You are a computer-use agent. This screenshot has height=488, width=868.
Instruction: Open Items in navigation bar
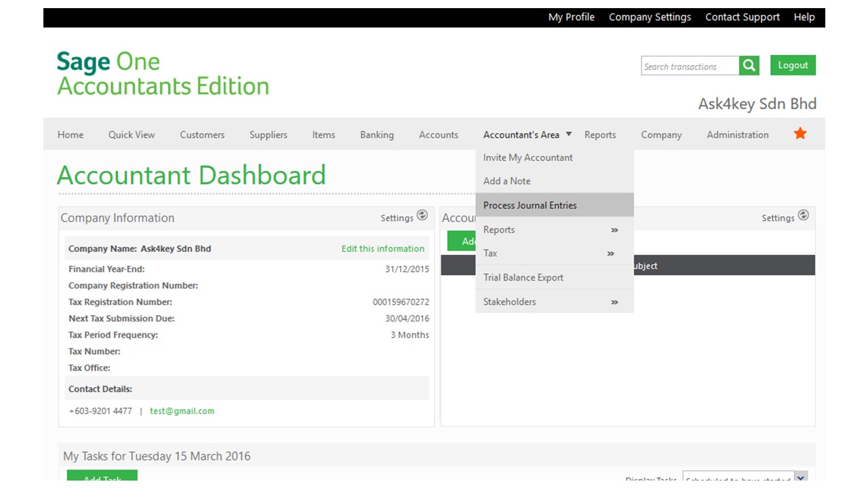(x=323, y=134)
